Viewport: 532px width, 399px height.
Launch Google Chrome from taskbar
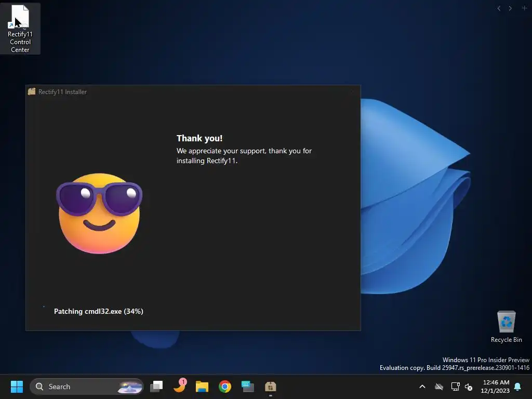224,387
